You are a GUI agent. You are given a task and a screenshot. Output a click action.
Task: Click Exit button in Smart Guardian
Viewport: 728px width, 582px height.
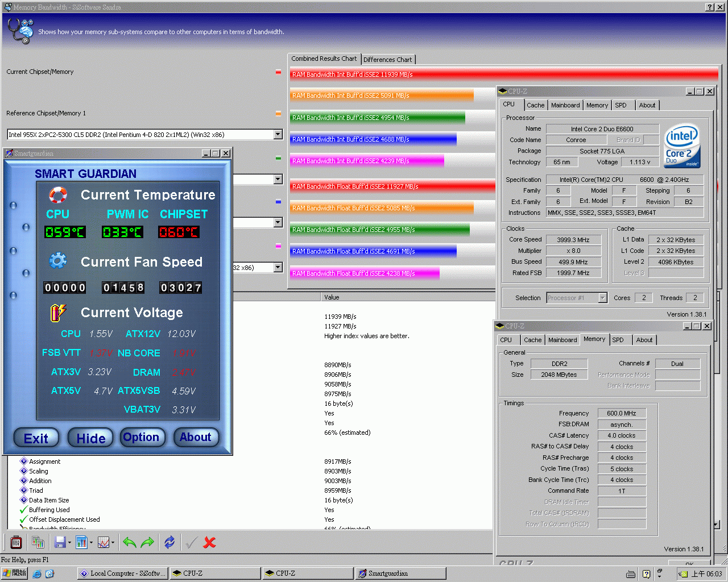(x=36, y=438)
